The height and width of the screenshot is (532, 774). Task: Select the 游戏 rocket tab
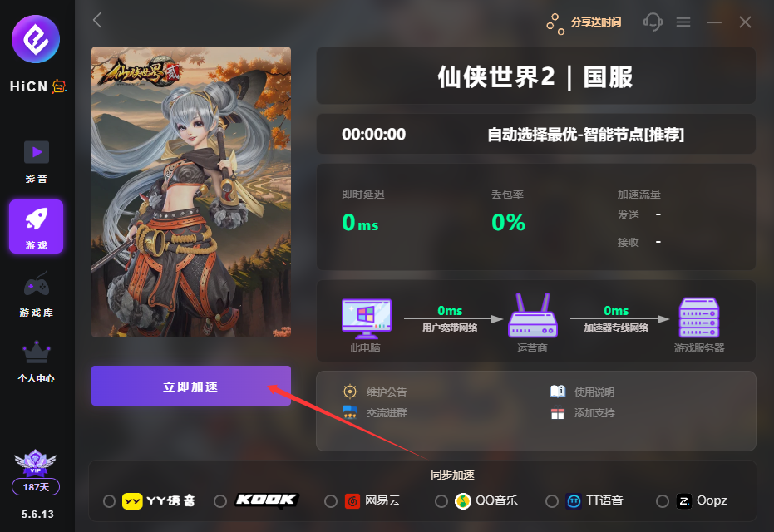[x=36, y=227]
